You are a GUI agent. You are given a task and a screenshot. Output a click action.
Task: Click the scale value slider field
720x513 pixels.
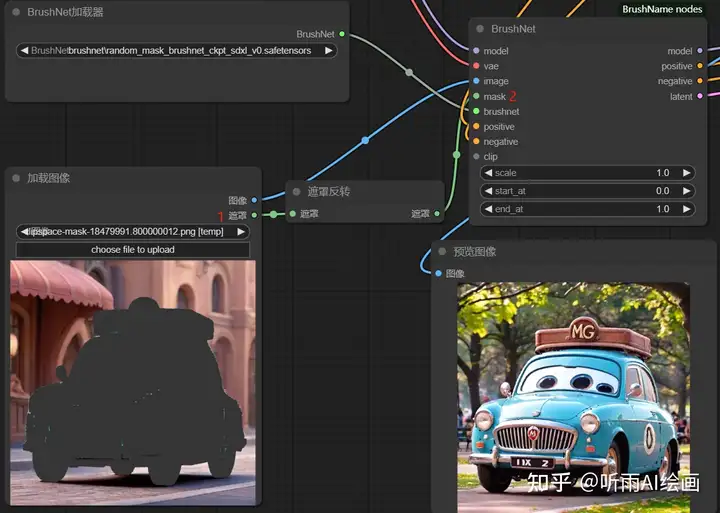(x=587, y=173)
